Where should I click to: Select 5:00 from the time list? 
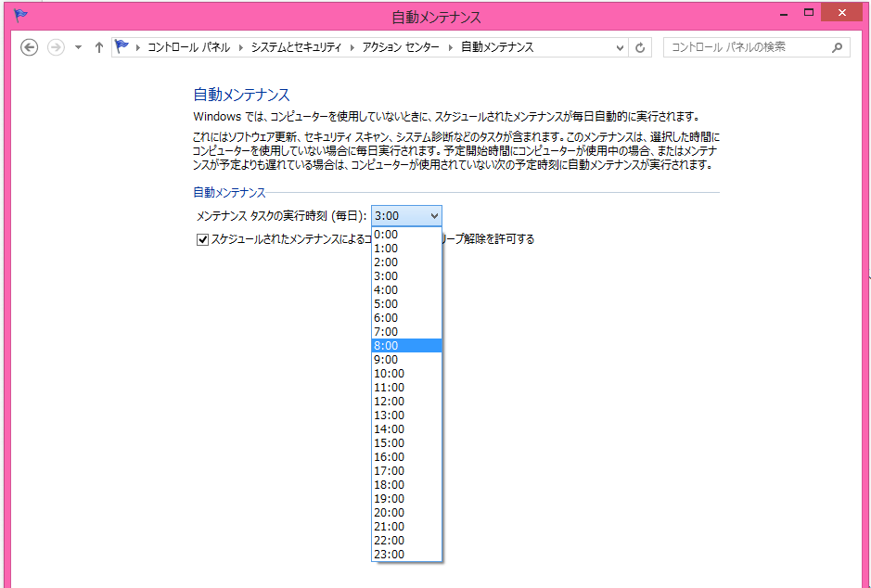(406, 303)
